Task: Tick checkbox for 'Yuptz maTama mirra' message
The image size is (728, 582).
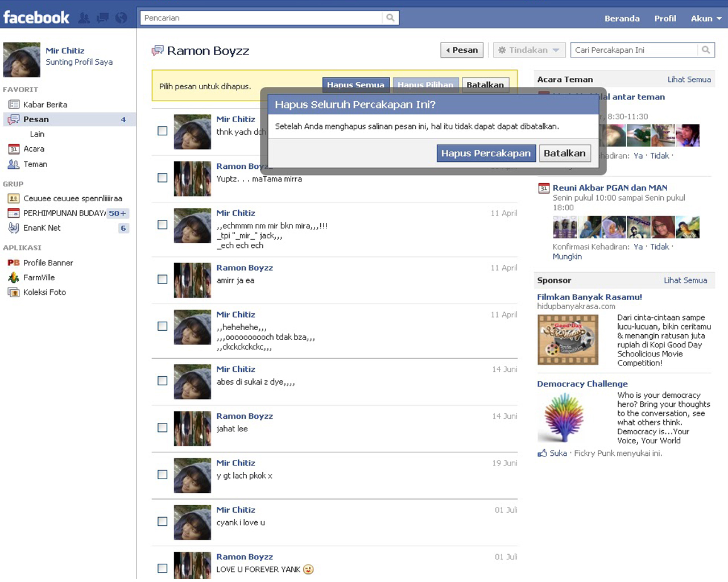Action: 163,178
